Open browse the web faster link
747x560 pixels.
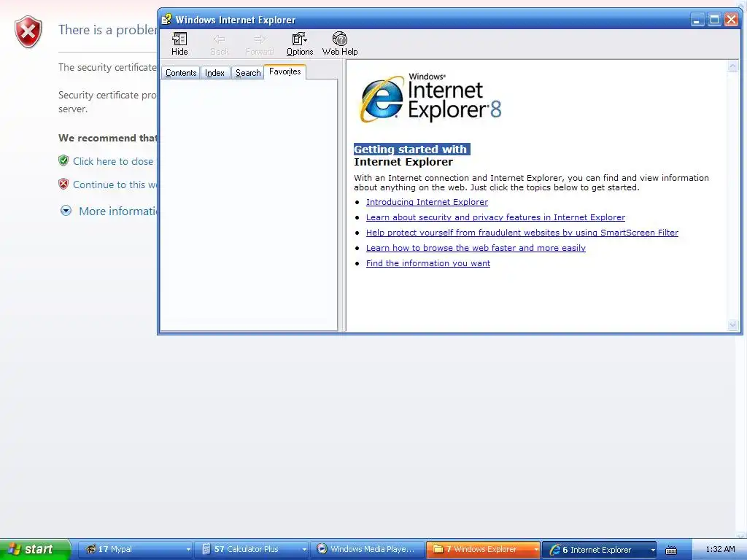[476, 248]
